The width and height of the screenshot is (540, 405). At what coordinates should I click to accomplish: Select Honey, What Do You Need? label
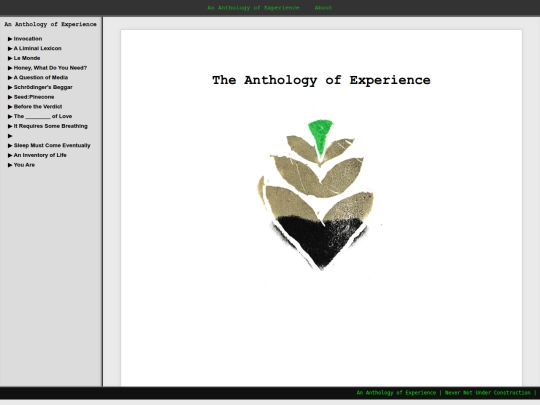coord(50,68)
